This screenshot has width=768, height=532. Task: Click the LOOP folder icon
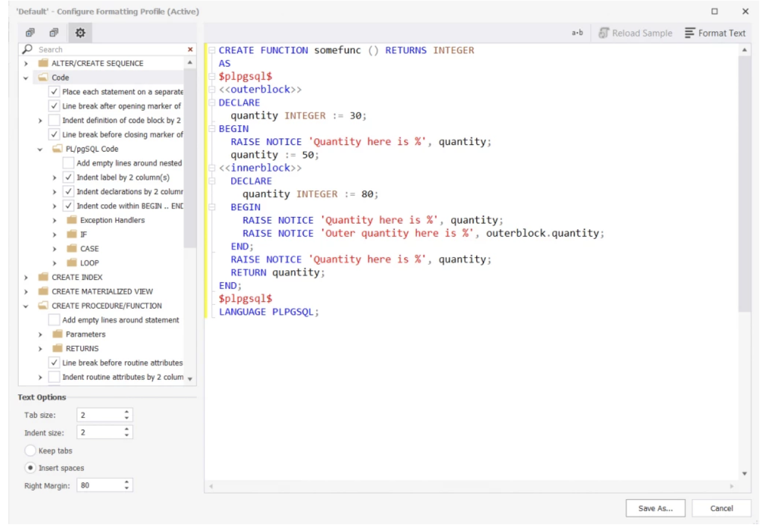click(x=72, y=262)
